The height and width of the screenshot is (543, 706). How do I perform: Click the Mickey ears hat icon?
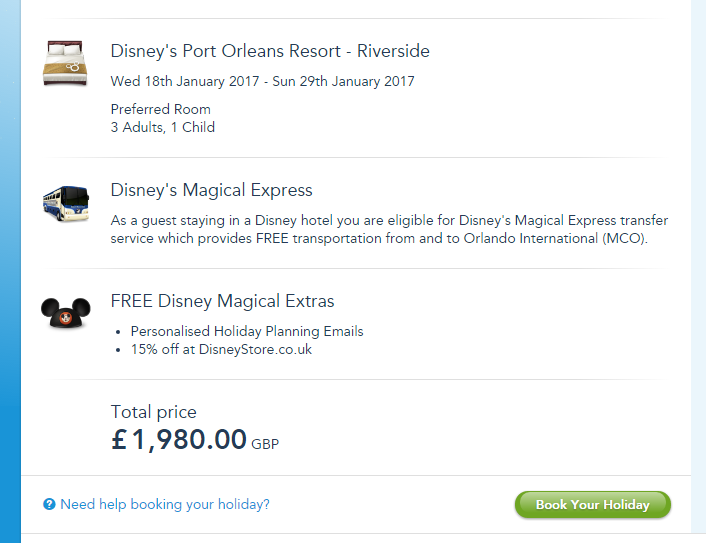point(66,311)
